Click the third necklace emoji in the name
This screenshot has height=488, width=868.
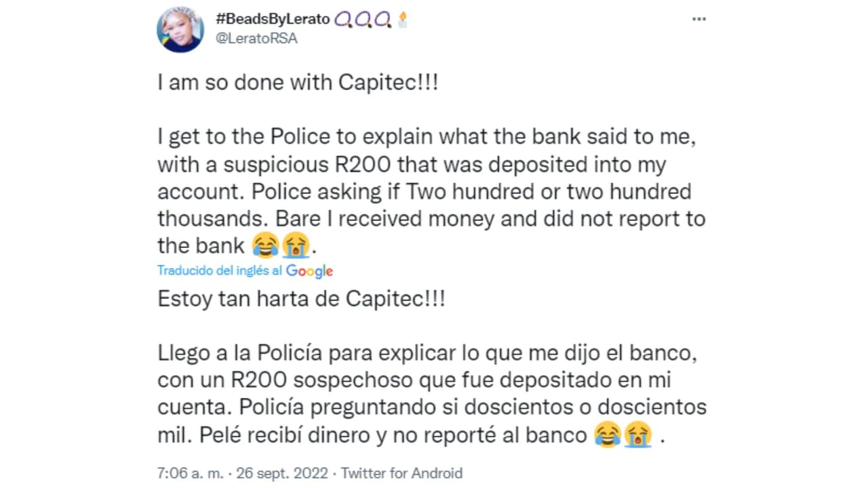click(382, 19)
